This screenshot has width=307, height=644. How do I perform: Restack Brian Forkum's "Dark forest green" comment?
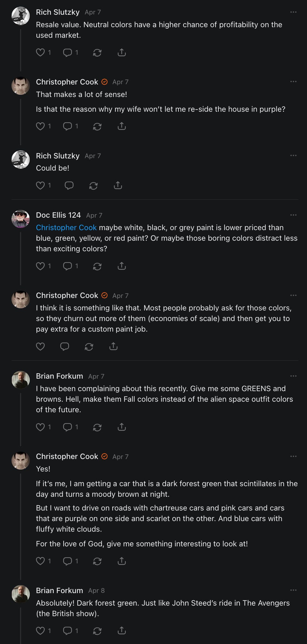[97, 631]
